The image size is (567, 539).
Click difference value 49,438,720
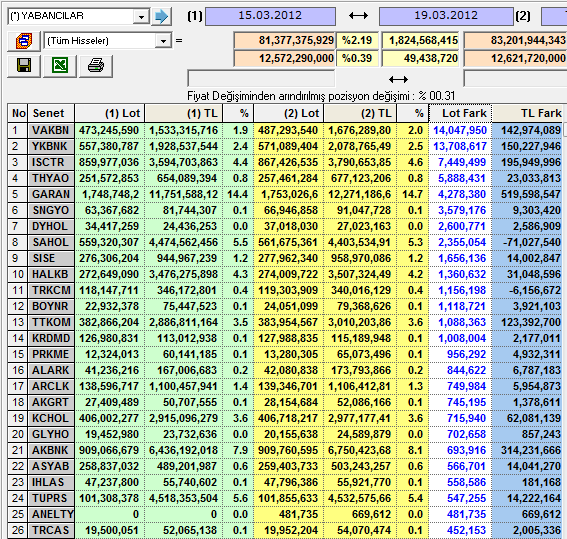[x=420, y=58]
